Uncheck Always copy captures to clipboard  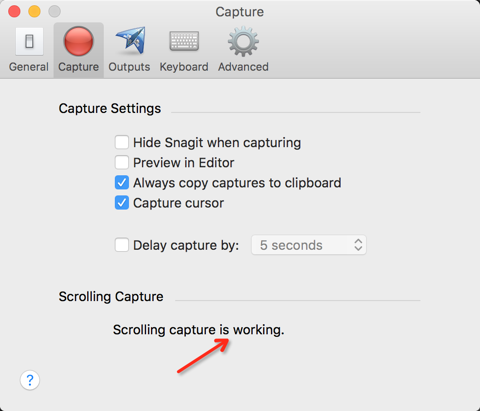122,182
